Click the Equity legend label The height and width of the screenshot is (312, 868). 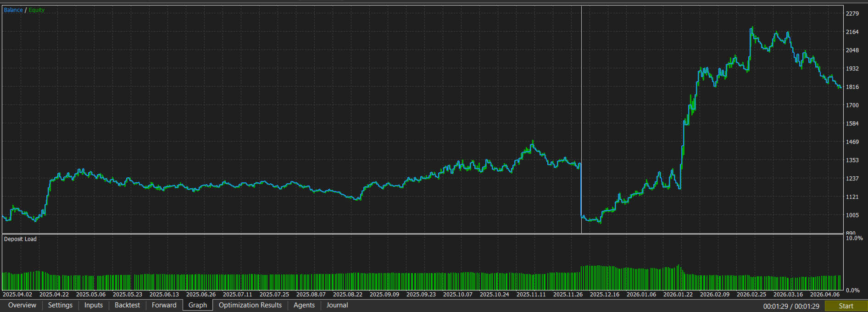[x=37, y=10]
